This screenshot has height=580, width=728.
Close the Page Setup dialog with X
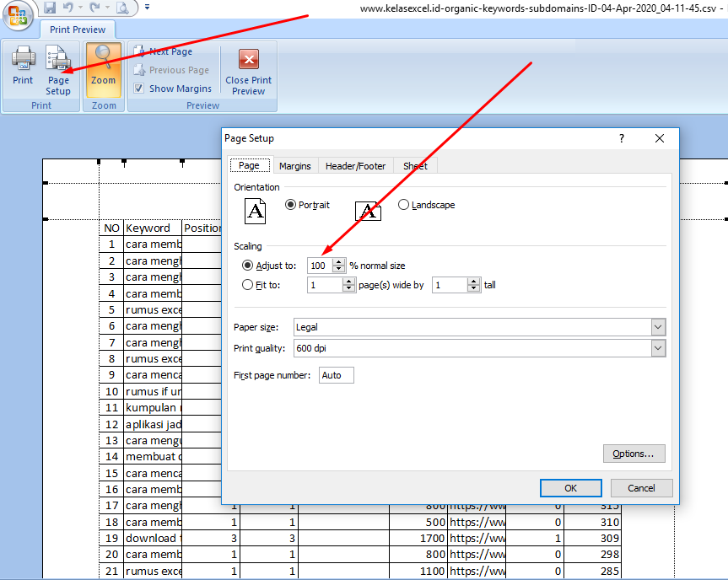(660, 138)
